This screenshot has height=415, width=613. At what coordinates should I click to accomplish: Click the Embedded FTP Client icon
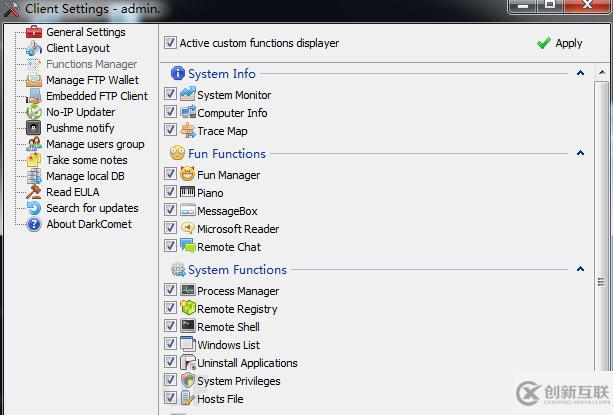pyautogui.click(x=34, y=96)
